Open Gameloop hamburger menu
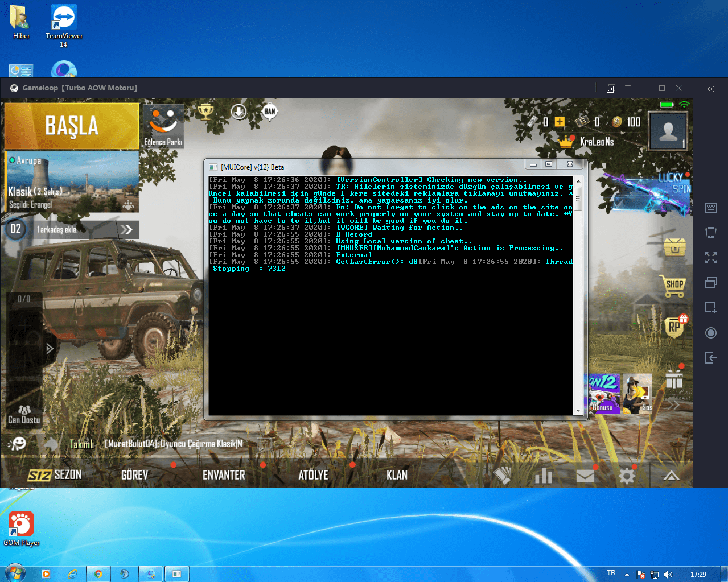The width and height of the screenshot is (728, 582). point(628,88)
